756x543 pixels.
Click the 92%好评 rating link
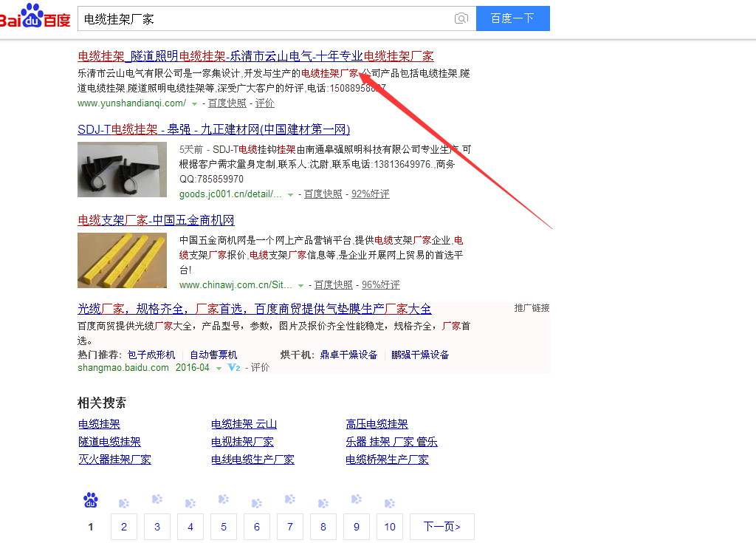[x=371, y=194]
